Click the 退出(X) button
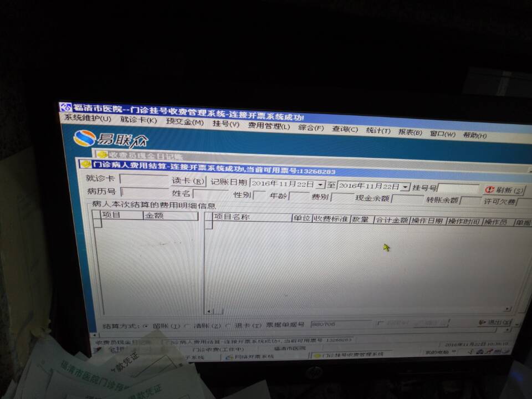The image size is (532, 399). coord(494,322)
